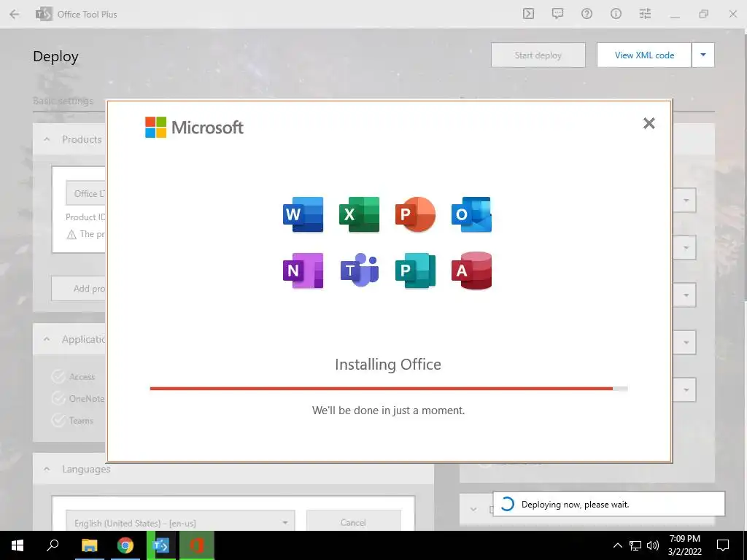Click the Word app icon

point(303,214)
